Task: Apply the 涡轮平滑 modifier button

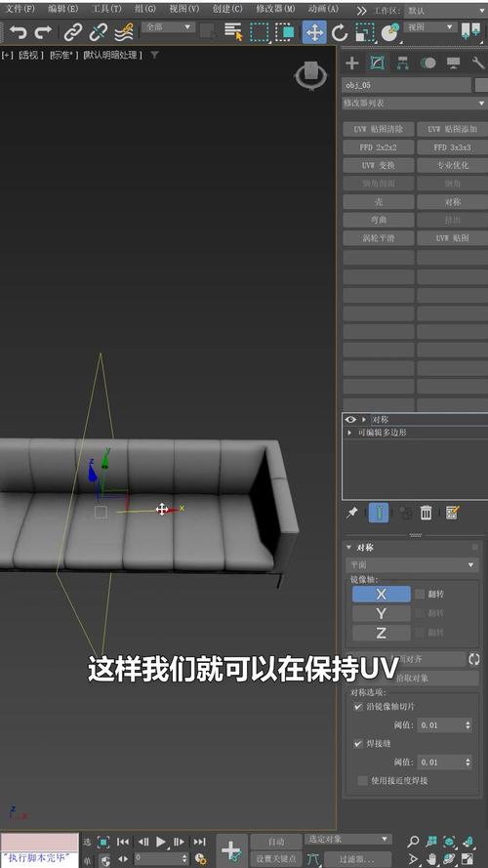Action: click(379, 238)
